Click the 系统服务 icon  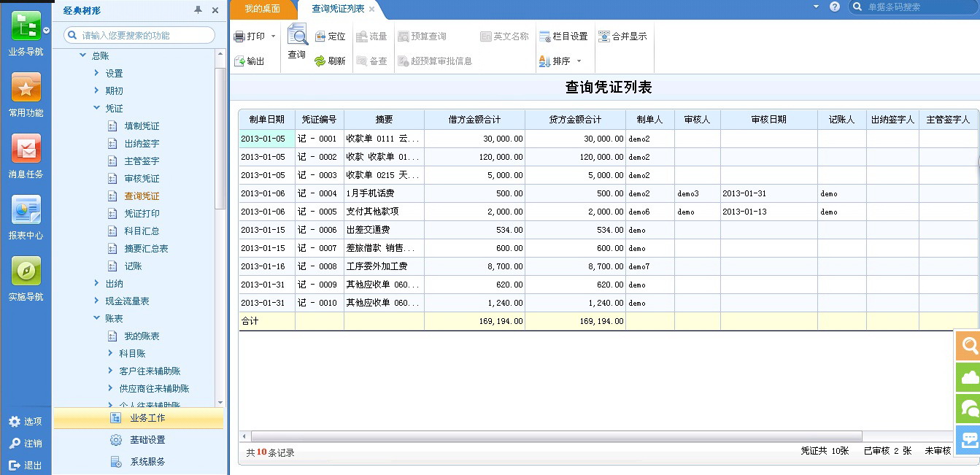(115, 462)
